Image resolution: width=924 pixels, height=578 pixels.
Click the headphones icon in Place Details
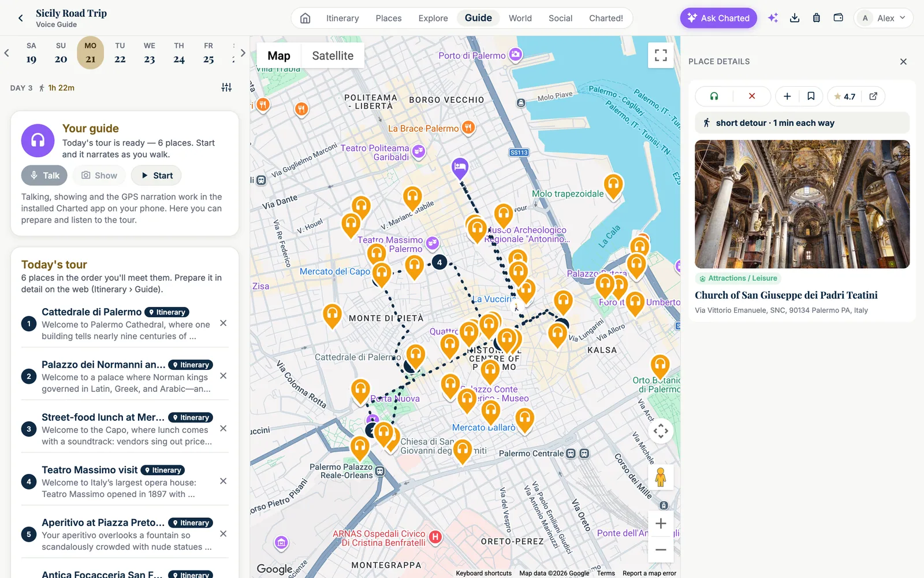[x=714, y=97]
